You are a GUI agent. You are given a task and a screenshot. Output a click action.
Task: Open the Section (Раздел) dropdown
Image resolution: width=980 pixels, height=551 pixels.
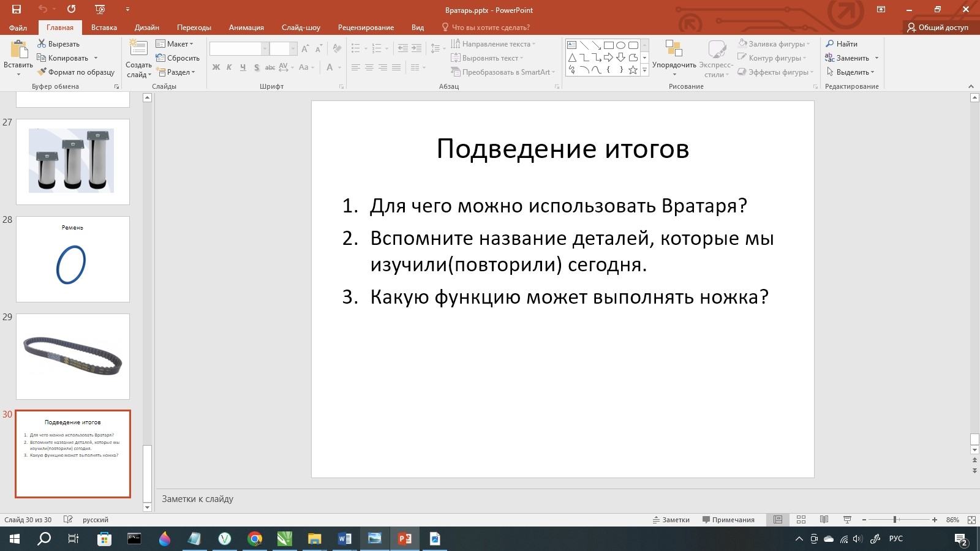coord(176,72)
